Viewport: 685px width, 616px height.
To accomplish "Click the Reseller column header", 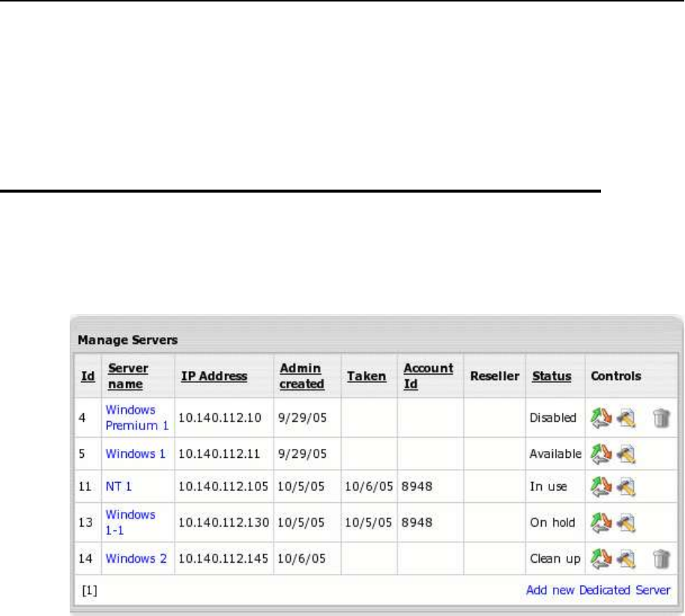I will (495, 376).
